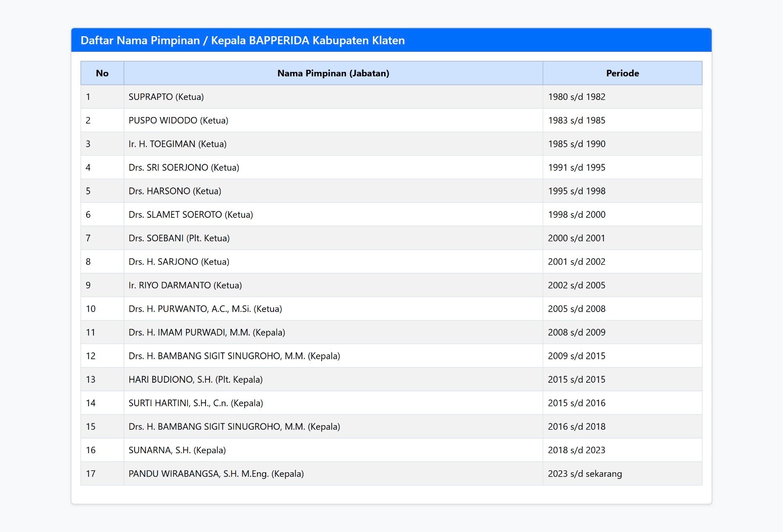Select the cell 'SUNARNA, S.H. (Kepala)'
Viewport: 783px width, 532px height.
coord(333,450)
